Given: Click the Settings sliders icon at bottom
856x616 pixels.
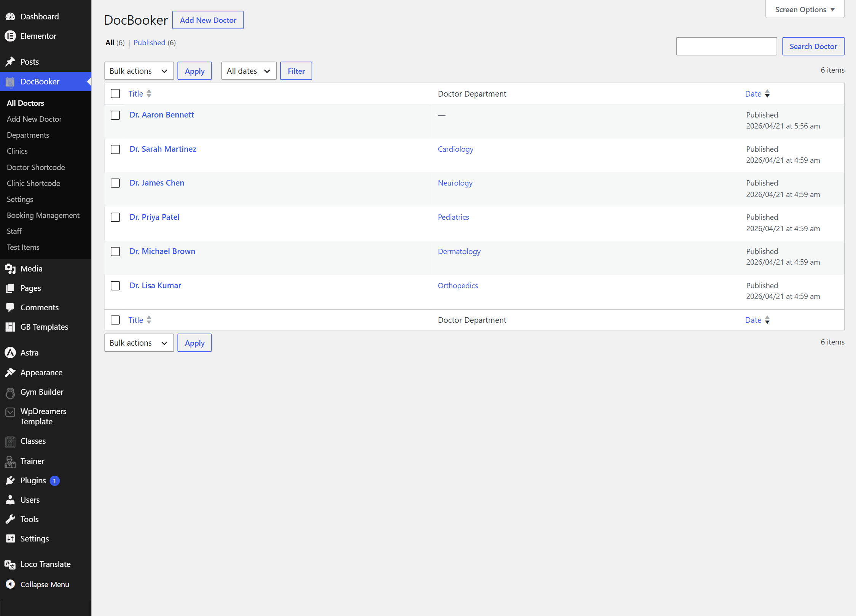Looking at the screenshot, I should click(10, 538).
